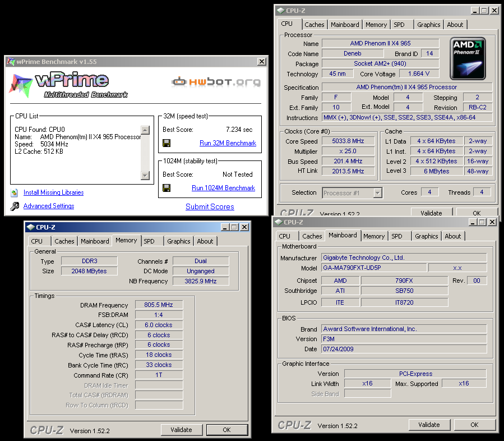Image resolution: width=504 pixels, height=441 pixels.
Task: Select About tab in CPU-Z Mainboard window
Action: click(452, 236)
